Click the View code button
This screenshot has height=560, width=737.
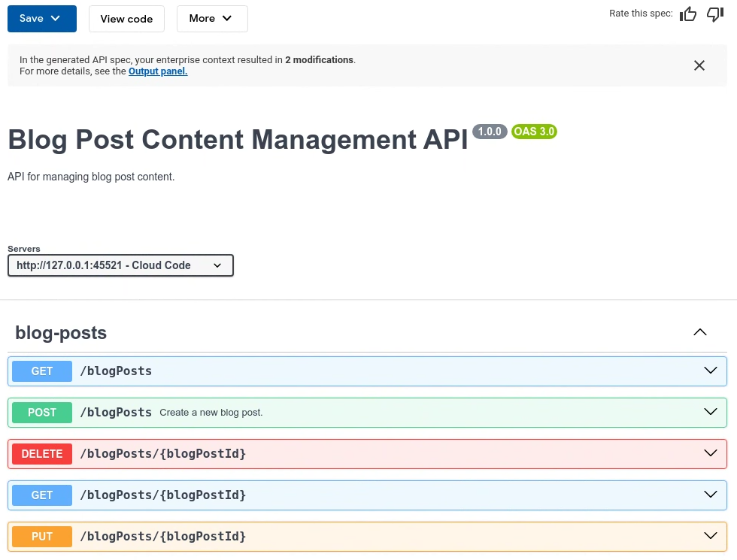pyautogui.click(x=126, y=19)
